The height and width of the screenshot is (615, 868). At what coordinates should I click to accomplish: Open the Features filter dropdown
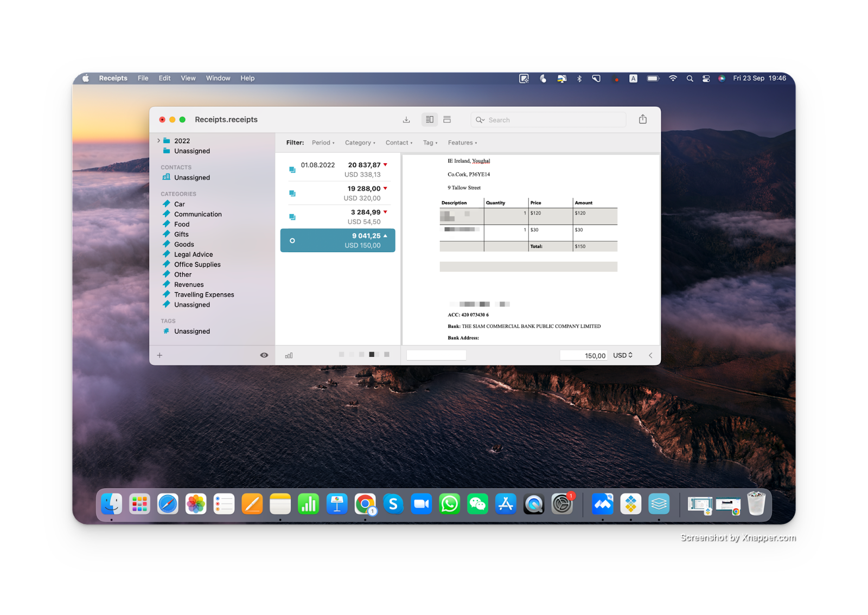point(462,143)
